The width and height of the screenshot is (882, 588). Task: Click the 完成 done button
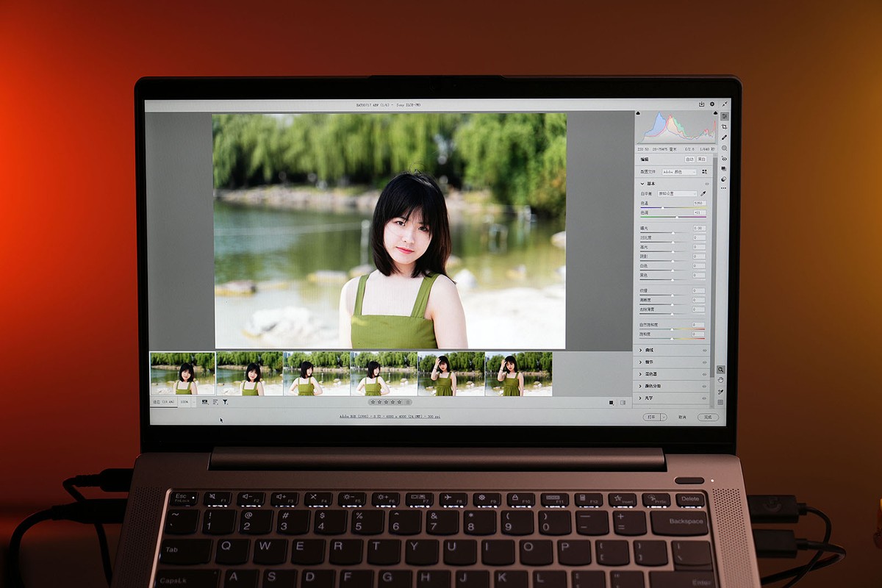pos(708,417)
